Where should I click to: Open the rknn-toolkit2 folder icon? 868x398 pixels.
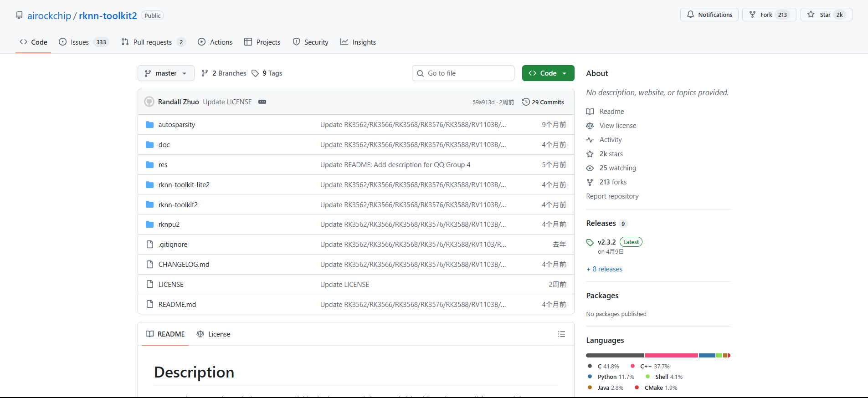click(x=149, y=204)
